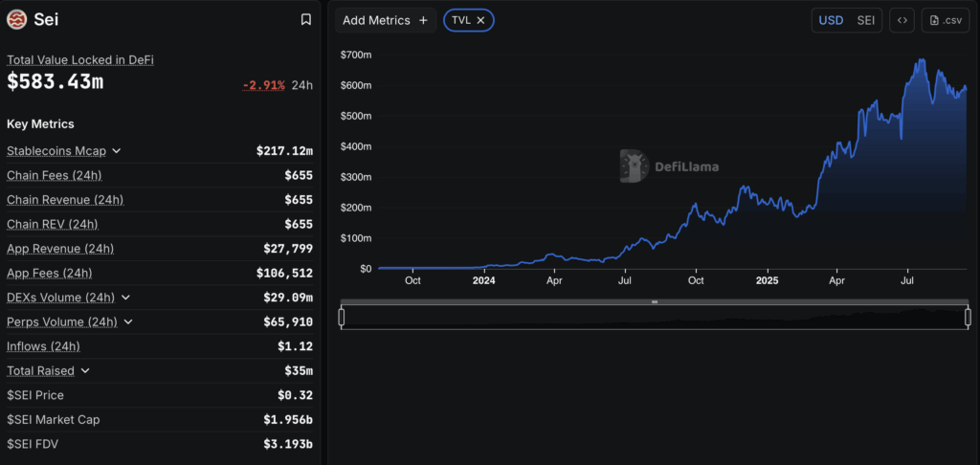
Task: Click the $65,910 perps volume value
Action: coord(288,321)
